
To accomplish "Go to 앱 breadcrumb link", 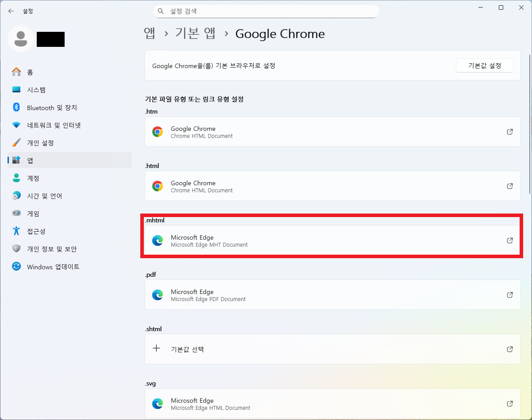I will click(x=150, y=34).
